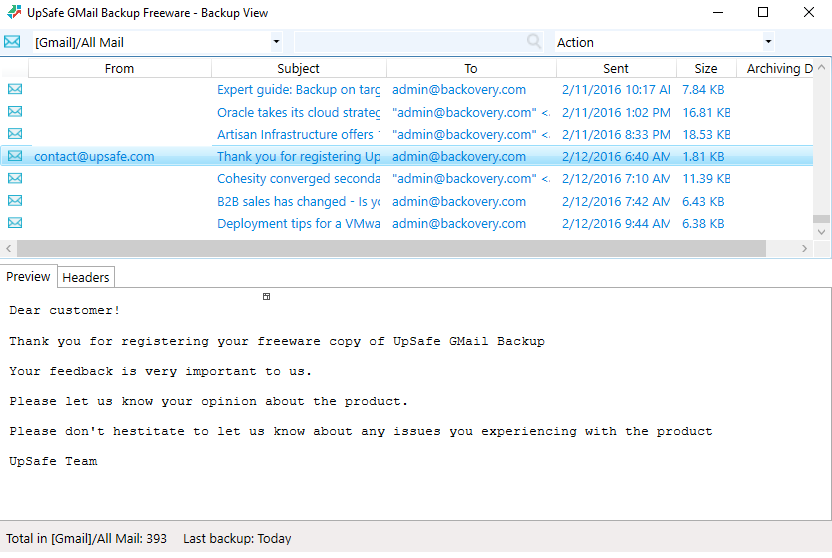Image resolution: width=832 pixels, height=558 pixels.
Task: Click envelope icon of Oracle takes its cloud email
Action: click(15, 111)
